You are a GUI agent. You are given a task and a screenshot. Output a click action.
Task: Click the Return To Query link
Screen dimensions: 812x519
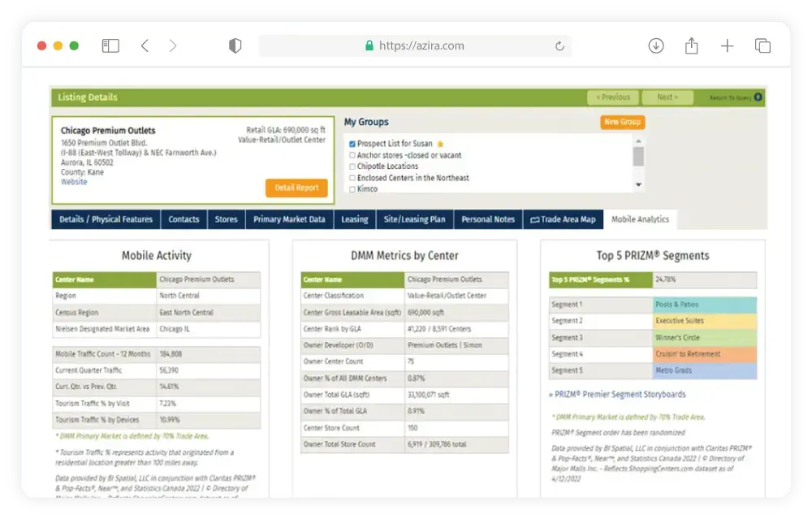point(730,97)
